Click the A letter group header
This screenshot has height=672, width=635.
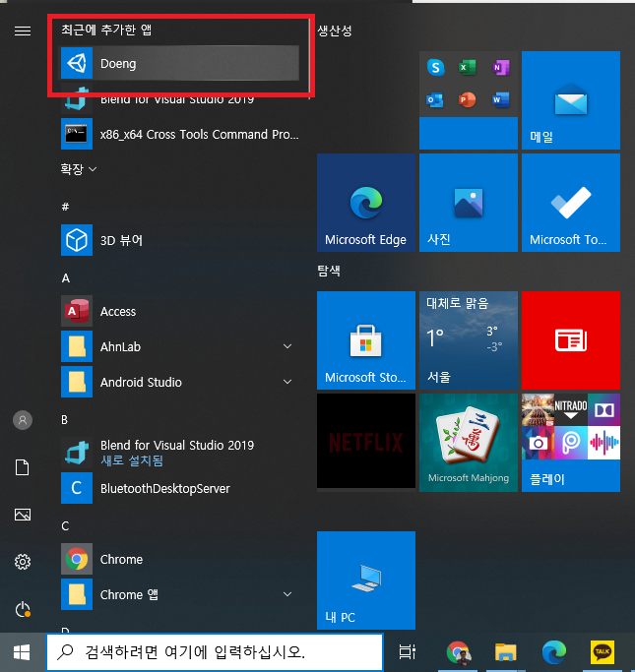[66, 278]
